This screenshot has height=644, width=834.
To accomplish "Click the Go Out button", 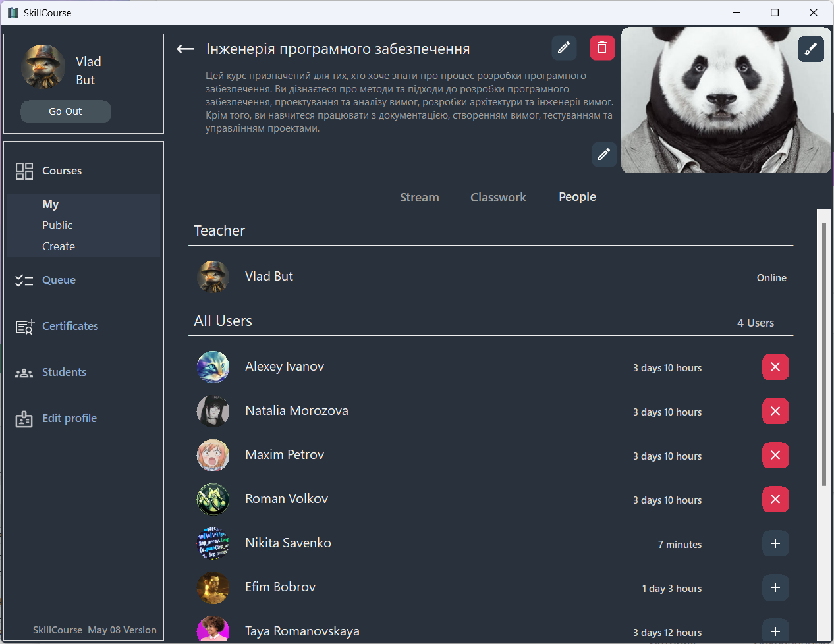I will (x=66, y=111).
